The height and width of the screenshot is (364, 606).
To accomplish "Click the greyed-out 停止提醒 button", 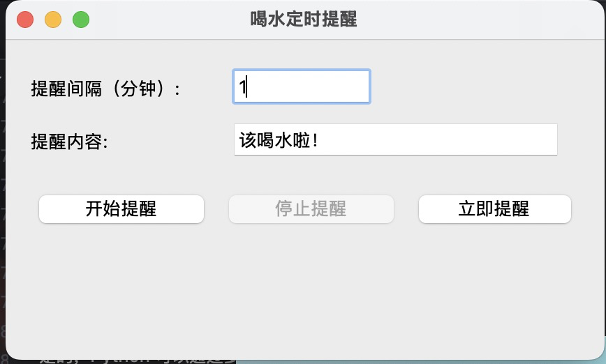I will [x=311, y=208].
